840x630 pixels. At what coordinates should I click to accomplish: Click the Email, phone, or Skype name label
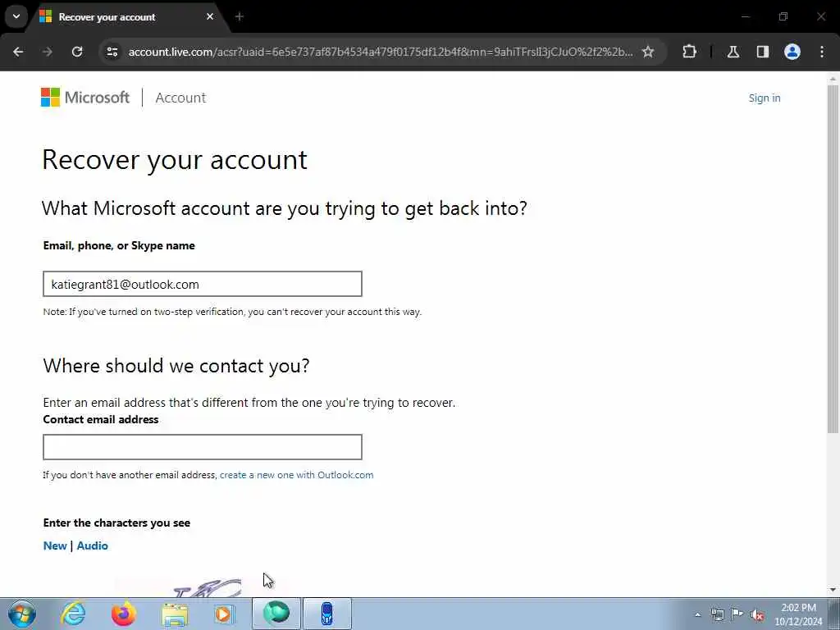[119, 246]
